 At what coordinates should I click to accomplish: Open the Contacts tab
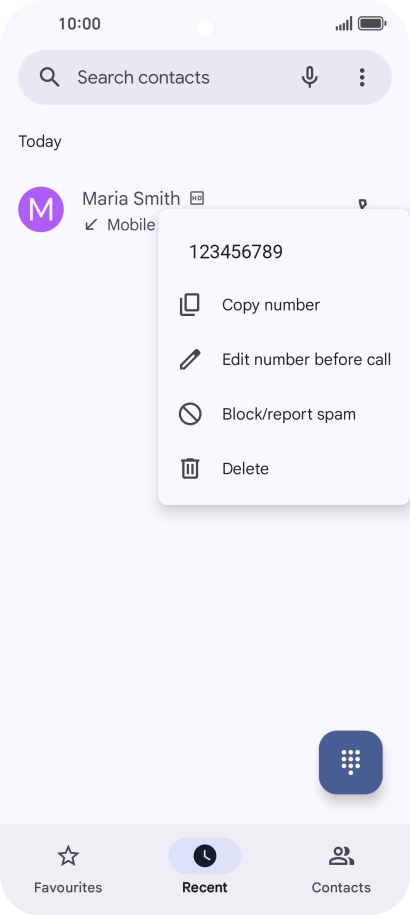pyautogui.click(x=341, y=869)
